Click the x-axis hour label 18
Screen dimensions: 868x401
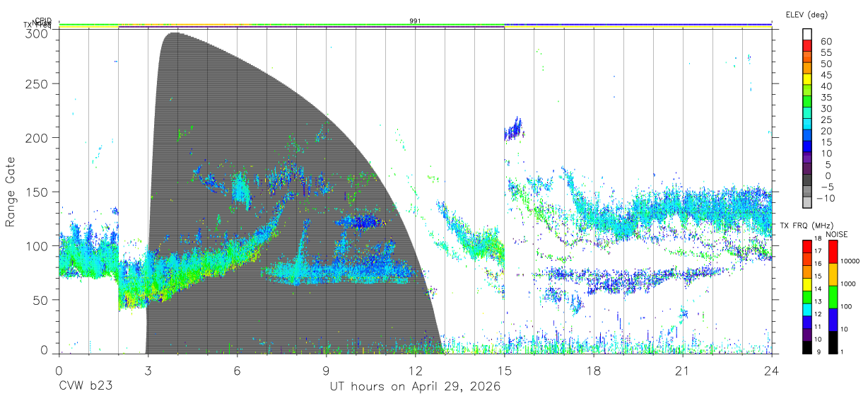point(593,371)
